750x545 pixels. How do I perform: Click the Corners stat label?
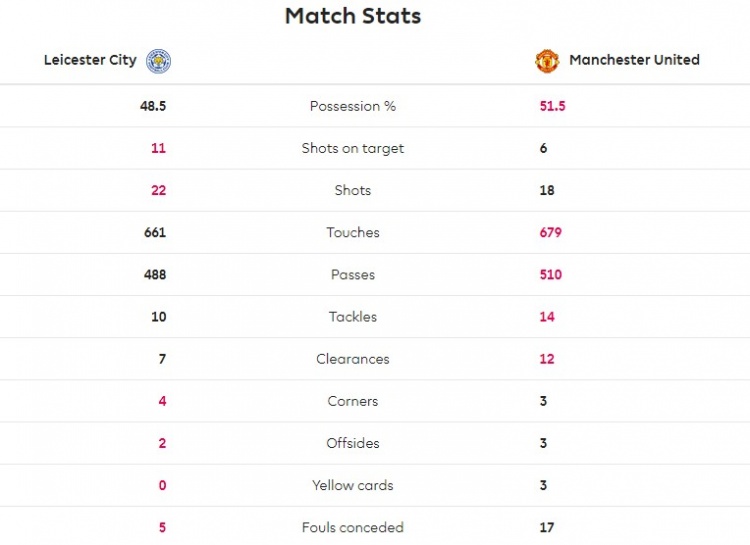(x=353, y=401)
